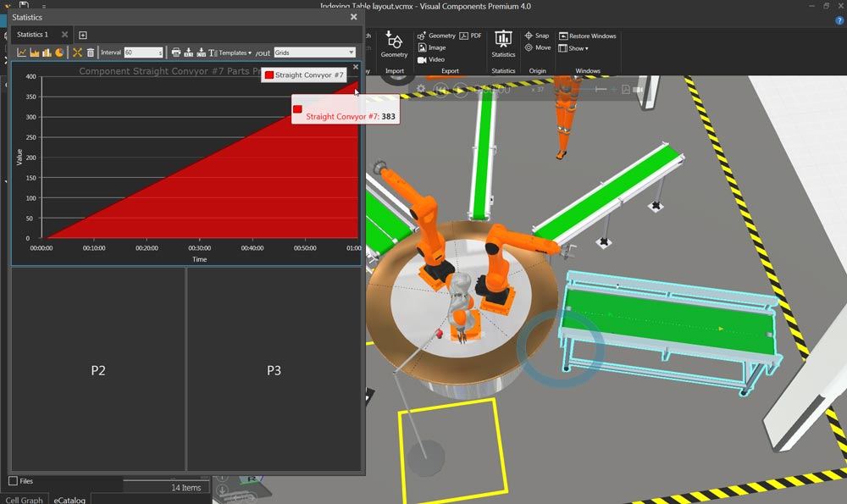Click the second export download icon before Templates
The height and width of the screenshot is (504, 847).
201,53
